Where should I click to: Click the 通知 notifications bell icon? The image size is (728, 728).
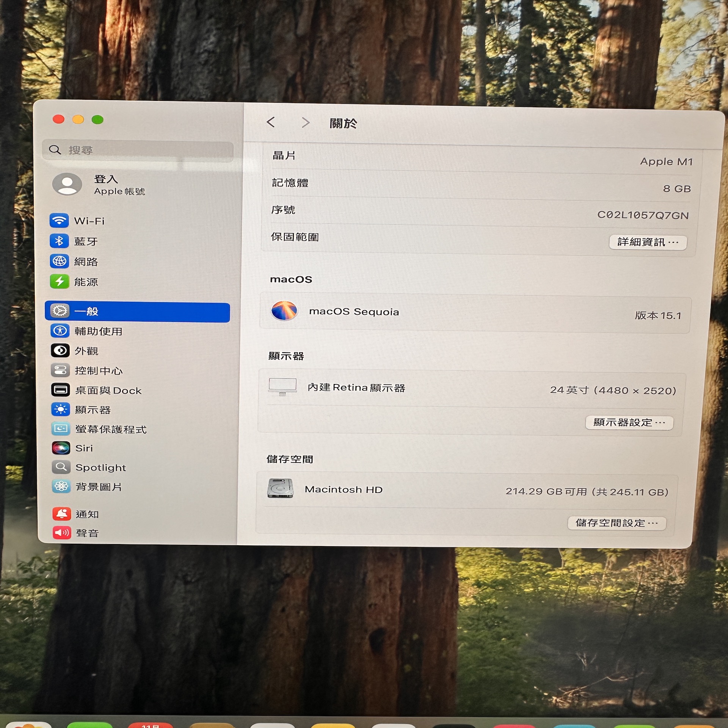[62, 514]
